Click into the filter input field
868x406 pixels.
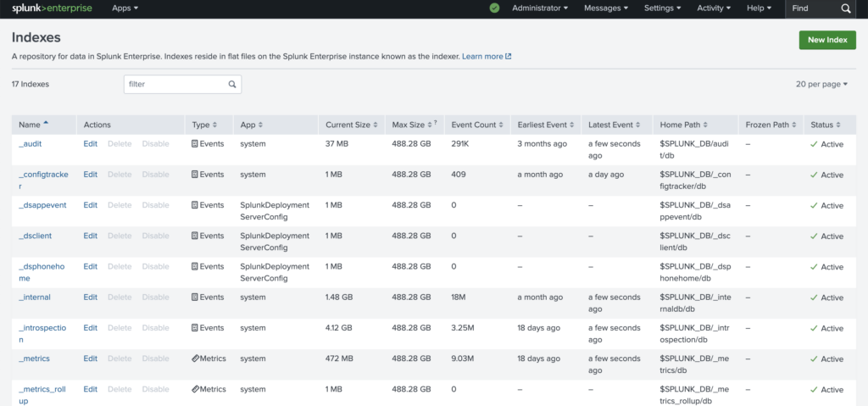176,84
